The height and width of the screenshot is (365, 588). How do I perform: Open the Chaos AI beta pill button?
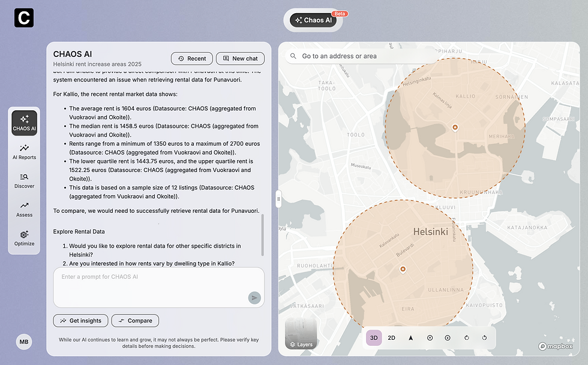point(313,20)
